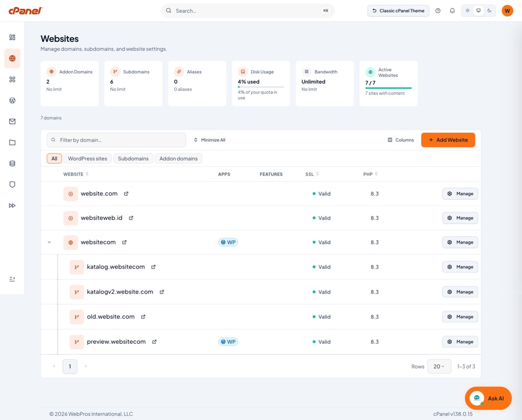This screenshot has height=420, width=522.
Task: Switch to Classic cPanel Theme
Action: click(x=398, y=10)
